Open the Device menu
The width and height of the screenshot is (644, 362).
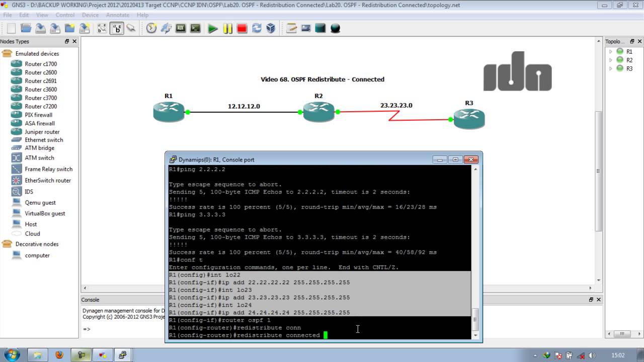pyautogui.click(x=90, y=15)
